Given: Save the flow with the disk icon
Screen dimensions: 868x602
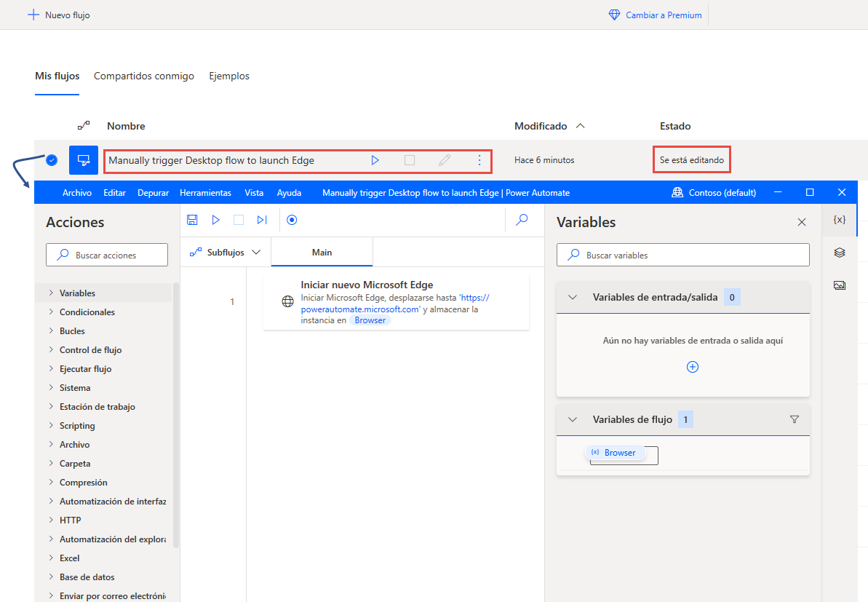Looking at the screenshot, I should pos(192,220).
